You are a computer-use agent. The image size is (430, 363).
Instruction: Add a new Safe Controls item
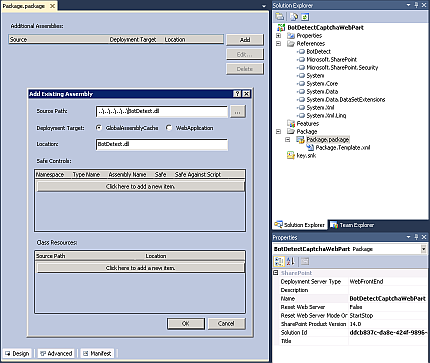point(140,187)
